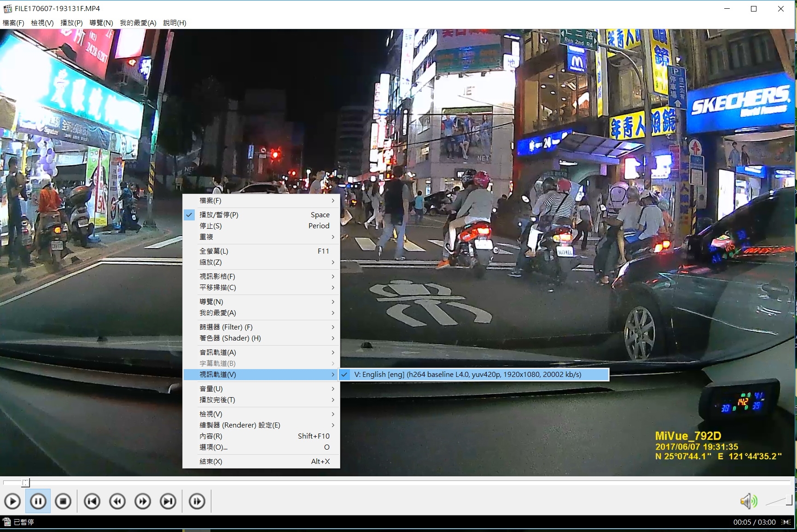Select 全螢幕(L) F11 entry

tap(262, 251)
